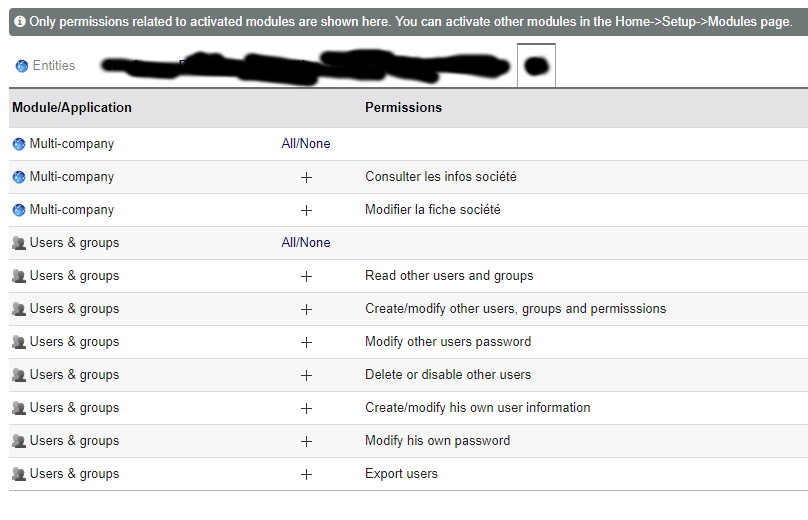The width and height of the screenshot is (808, 520).
Task: Click None in Users & groups All/None row
Action: (316, 243)
